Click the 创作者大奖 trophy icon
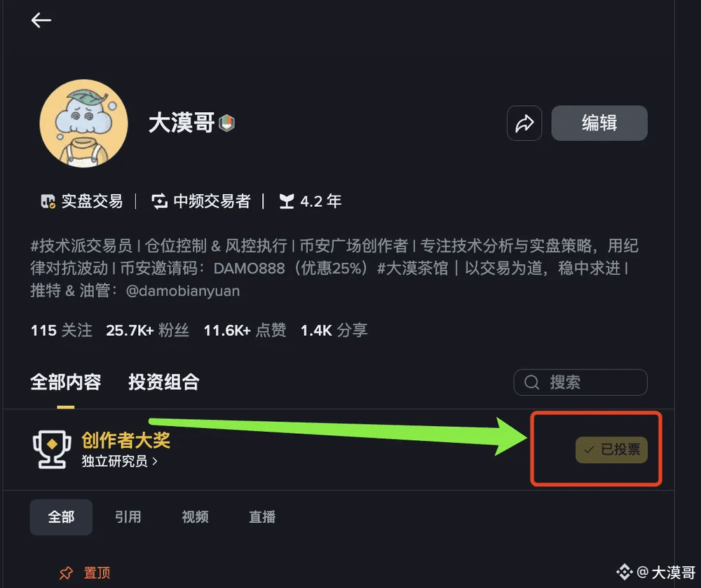This screenshot has width=701, height=588. pyautogui.click(x=52, y=449)
